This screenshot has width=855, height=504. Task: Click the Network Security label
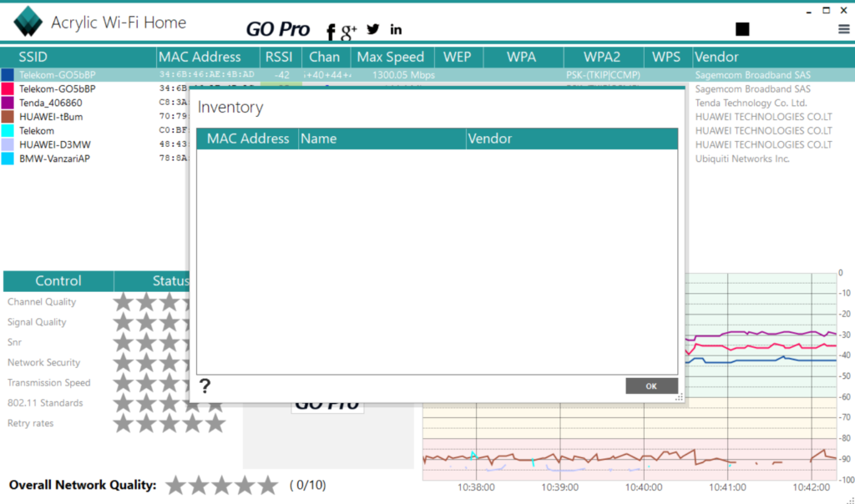pos(43,362)
